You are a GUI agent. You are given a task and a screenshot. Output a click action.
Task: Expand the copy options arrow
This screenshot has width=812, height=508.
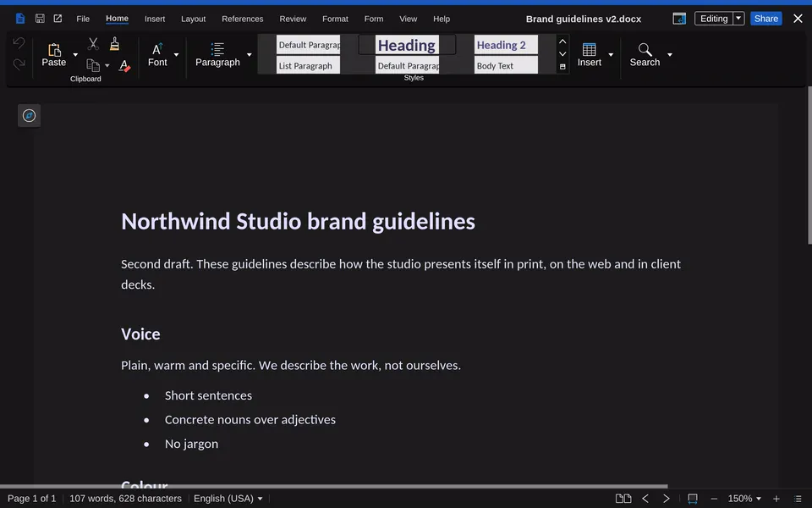click(x=107, y=66)
